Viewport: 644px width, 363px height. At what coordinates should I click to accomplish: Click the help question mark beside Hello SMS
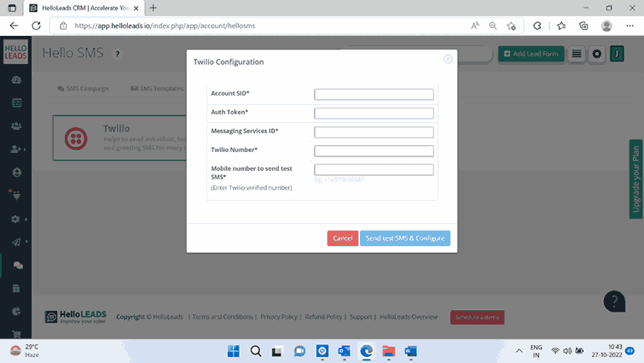click(118, 54)
